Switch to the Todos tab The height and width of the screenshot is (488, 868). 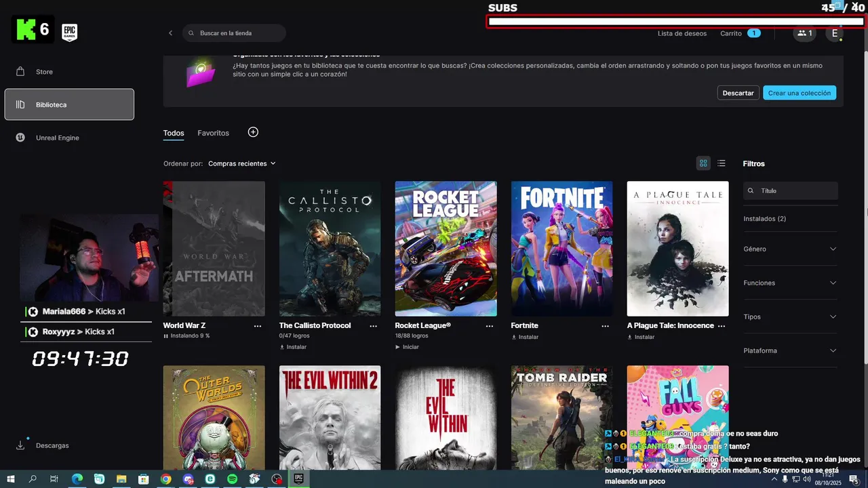pos(174,133)
